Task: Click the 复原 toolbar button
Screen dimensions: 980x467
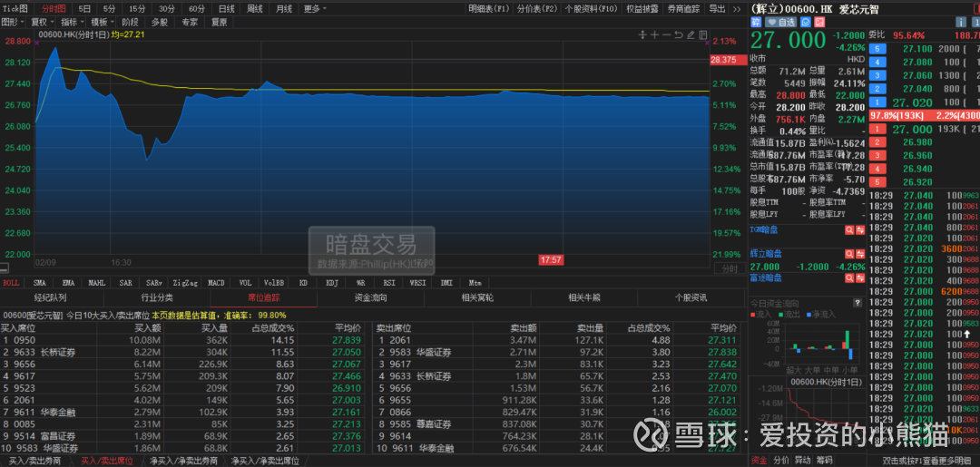Action: [219, 22]
